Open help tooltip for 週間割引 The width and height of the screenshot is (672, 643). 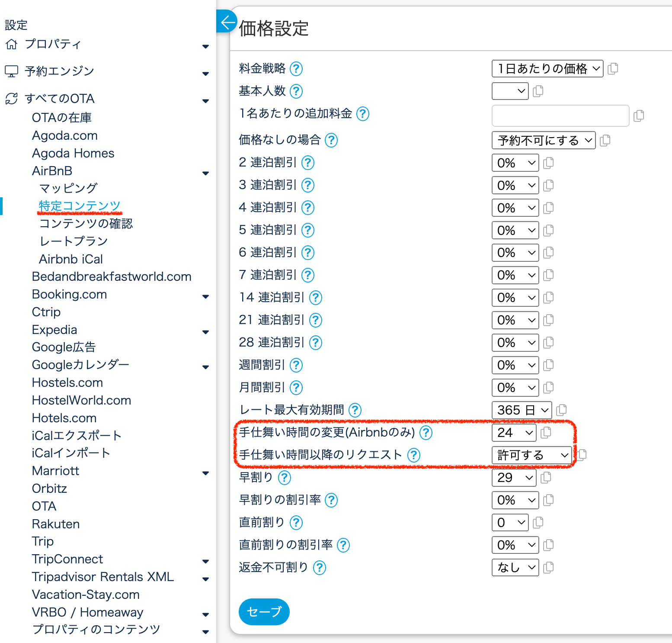point(296,365)
